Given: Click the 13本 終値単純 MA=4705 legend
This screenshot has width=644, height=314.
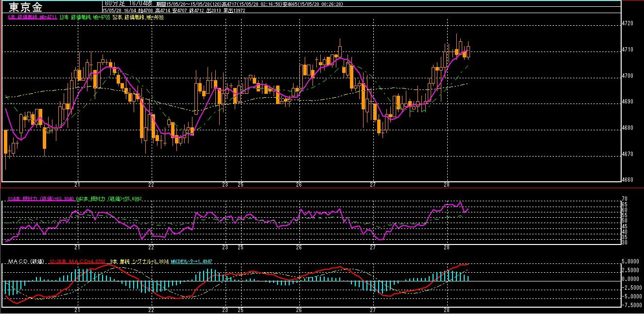Looking at the screenshot, I should (x=85, y=17).
